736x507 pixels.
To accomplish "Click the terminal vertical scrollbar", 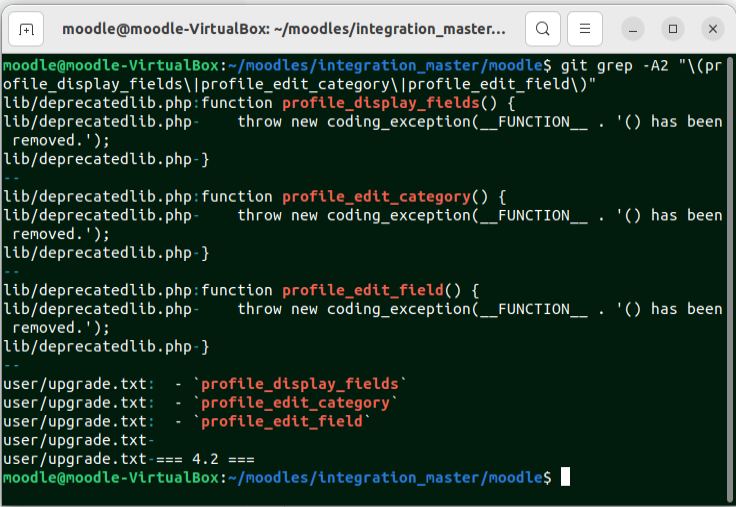I will pos(730,279).
